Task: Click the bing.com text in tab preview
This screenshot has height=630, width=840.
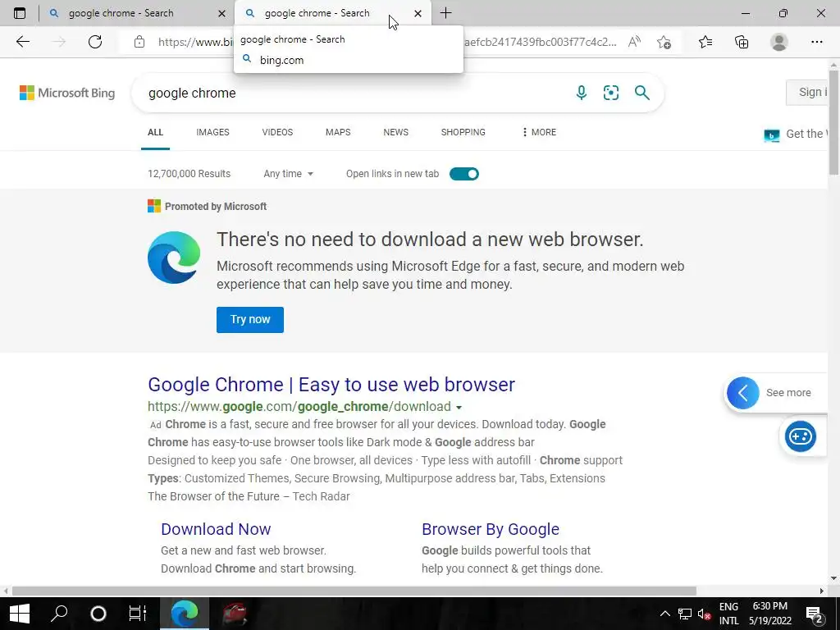Action: point(282,60)
